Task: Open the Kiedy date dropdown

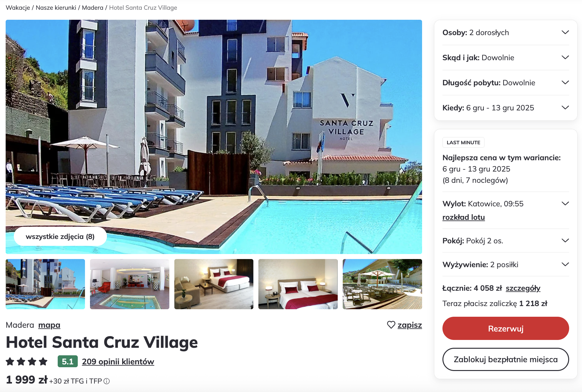Action: click(505, 108)
